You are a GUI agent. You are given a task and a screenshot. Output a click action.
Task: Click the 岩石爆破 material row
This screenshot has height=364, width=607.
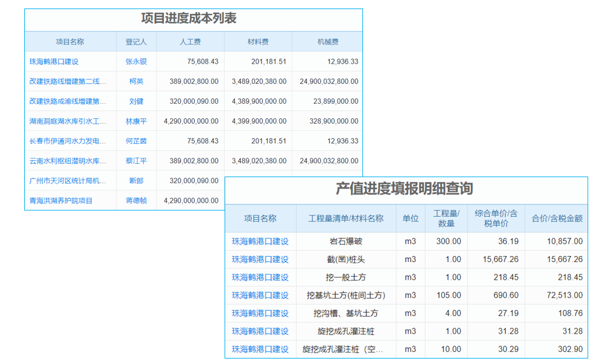(344, 241)
